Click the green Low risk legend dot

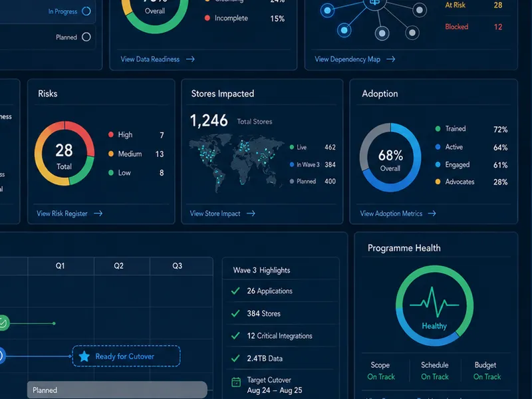click(x=110, y=173)
